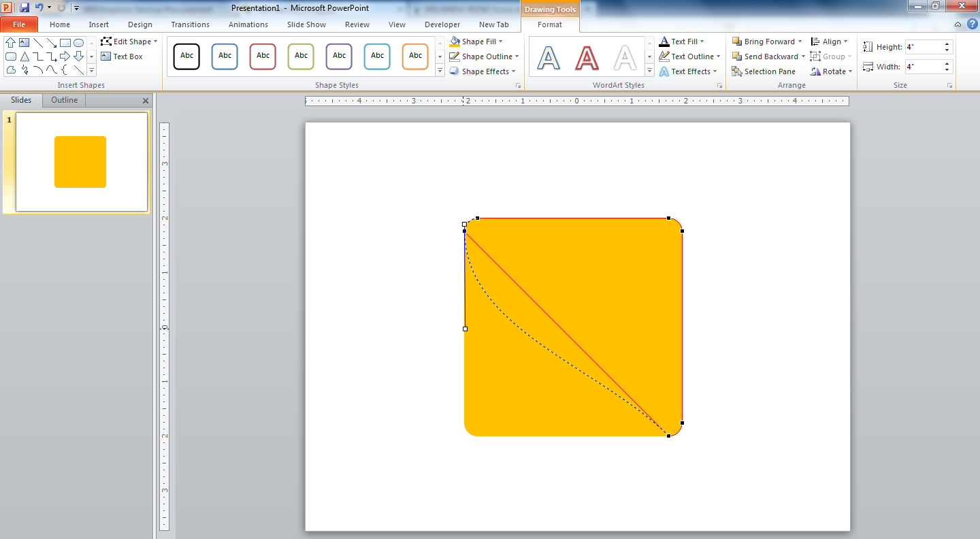980x539 pixels.
Task: Click the Redo icon
Action: (x=61, y=7)
